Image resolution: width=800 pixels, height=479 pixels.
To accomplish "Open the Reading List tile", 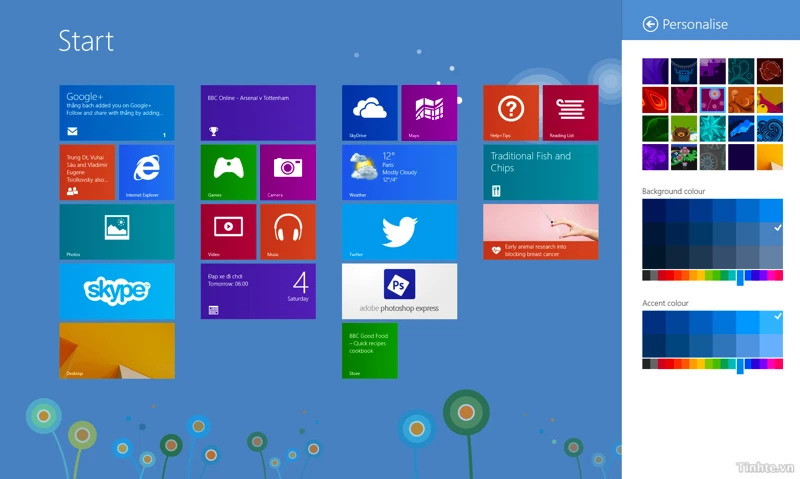I will 570,113.
